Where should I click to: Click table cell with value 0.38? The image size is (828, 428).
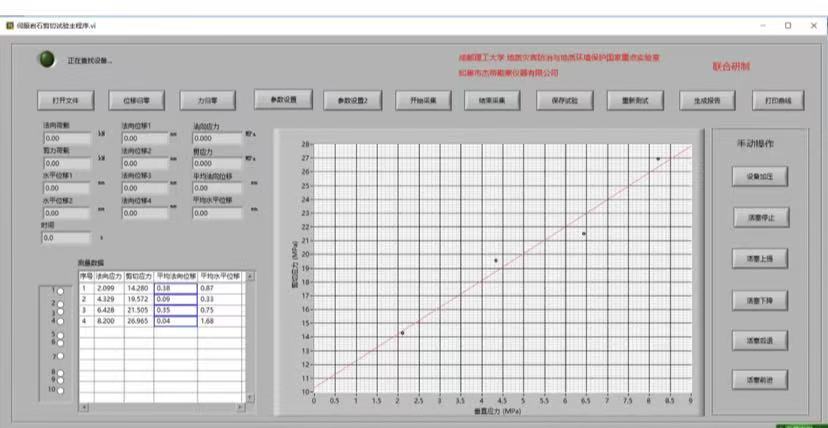coord(175,287)
